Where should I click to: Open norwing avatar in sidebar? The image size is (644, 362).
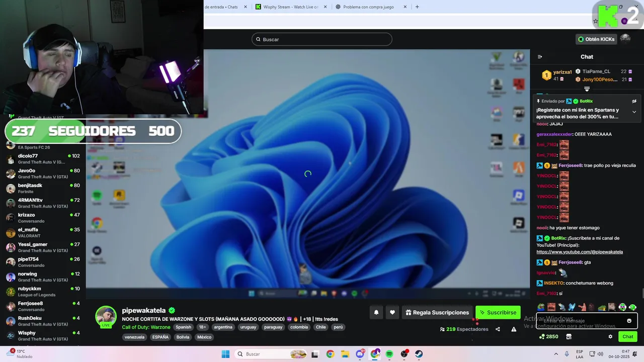pyautogui.click(x=11, y=277)
